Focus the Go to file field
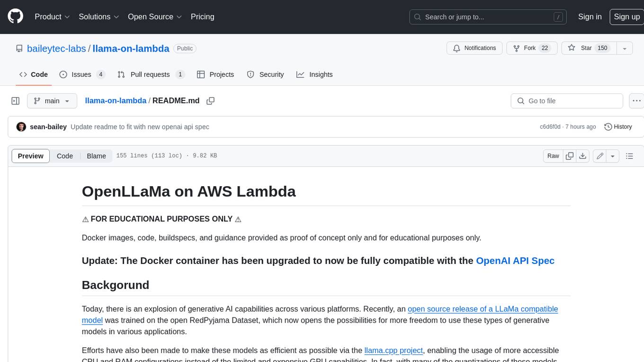Viewport: 644px width, 362px height. [x=567, y=101]
